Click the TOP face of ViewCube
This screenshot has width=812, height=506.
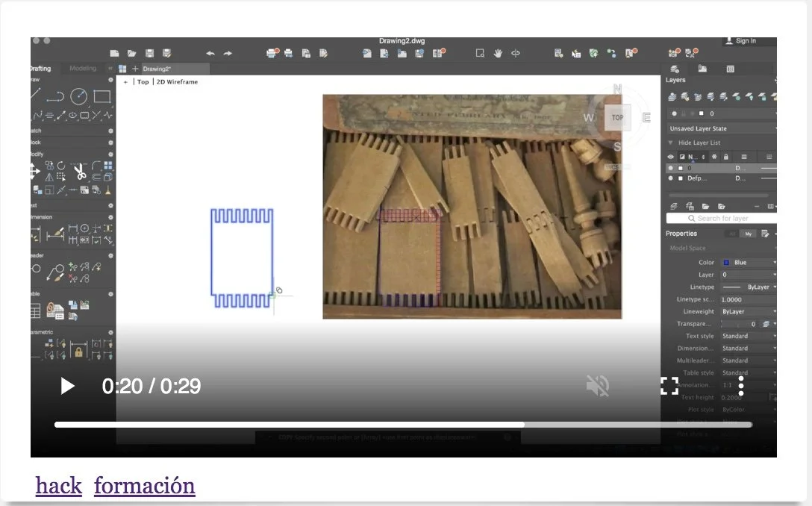click(x=617, y=118)
